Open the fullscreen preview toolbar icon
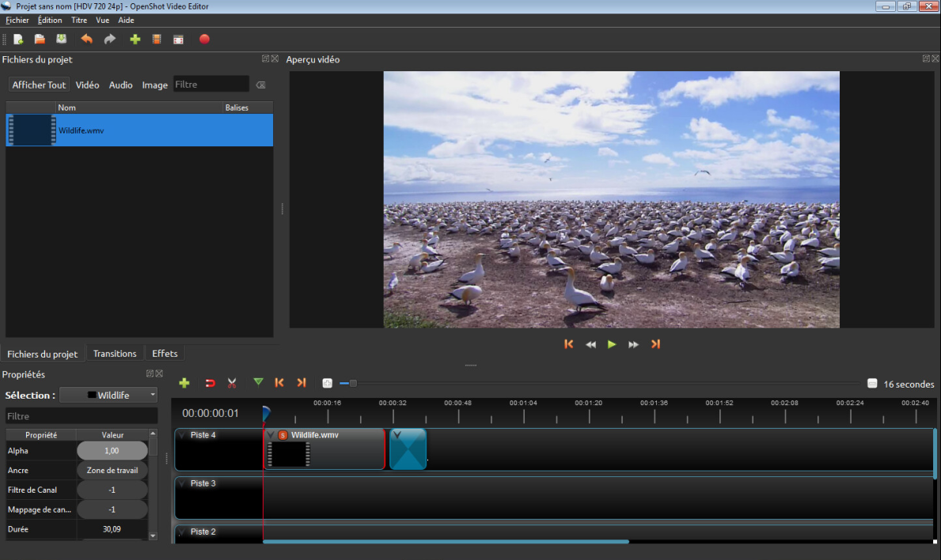 point(178,39)
